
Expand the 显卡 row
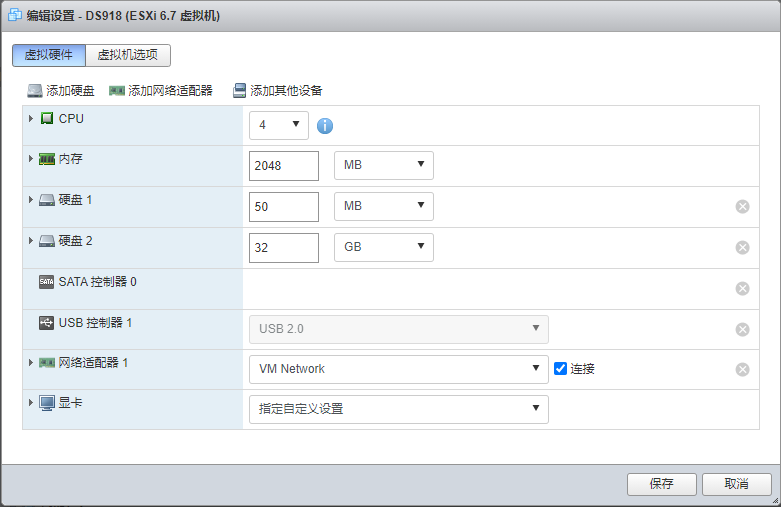click(x=31, y=402)
